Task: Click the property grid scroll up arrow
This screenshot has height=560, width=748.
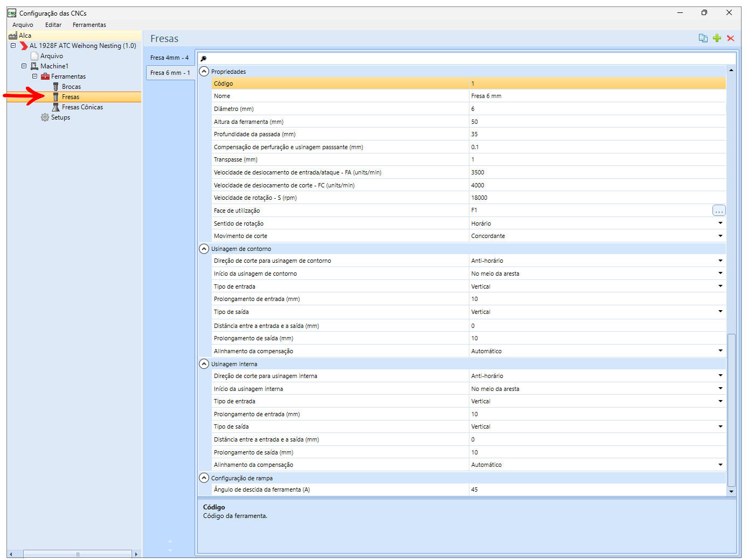Action: (x=731, y=70)
